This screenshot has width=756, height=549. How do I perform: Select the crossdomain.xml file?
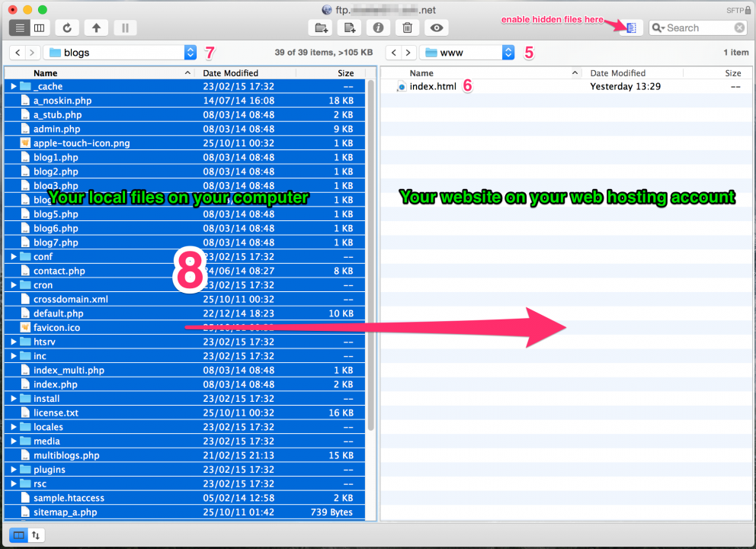184,299
